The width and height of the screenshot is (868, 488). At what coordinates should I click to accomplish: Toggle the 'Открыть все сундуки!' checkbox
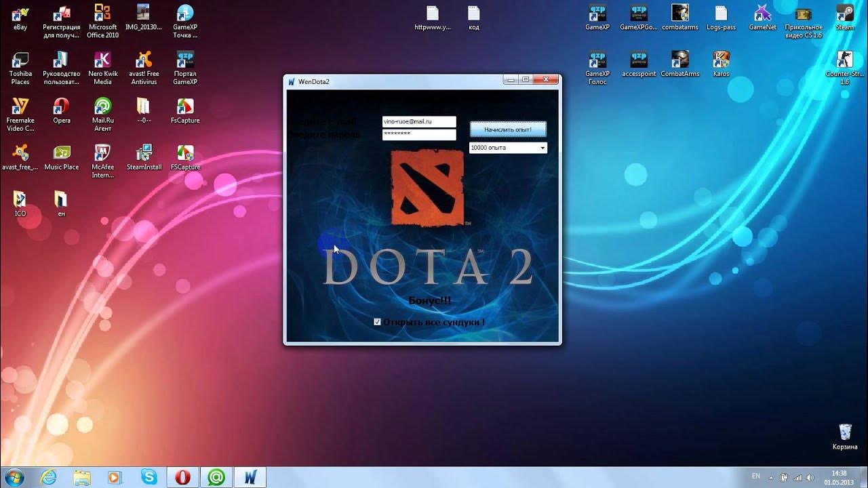click(377, 322)
